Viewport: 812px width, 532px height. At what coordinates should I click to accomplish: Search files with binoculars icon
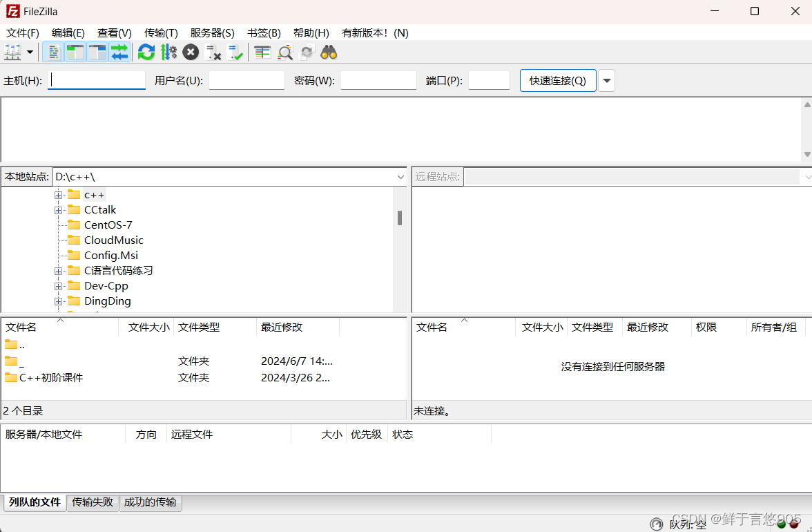[x=329, y=53]
